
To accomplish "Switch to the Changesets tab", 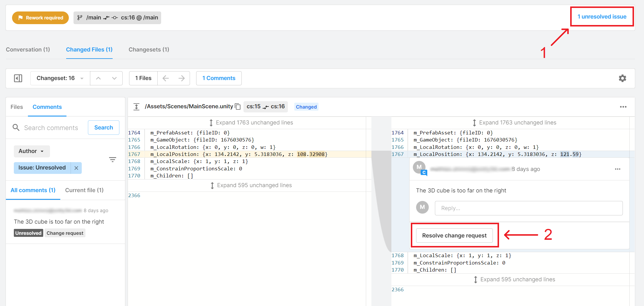I will click(149, 50).
